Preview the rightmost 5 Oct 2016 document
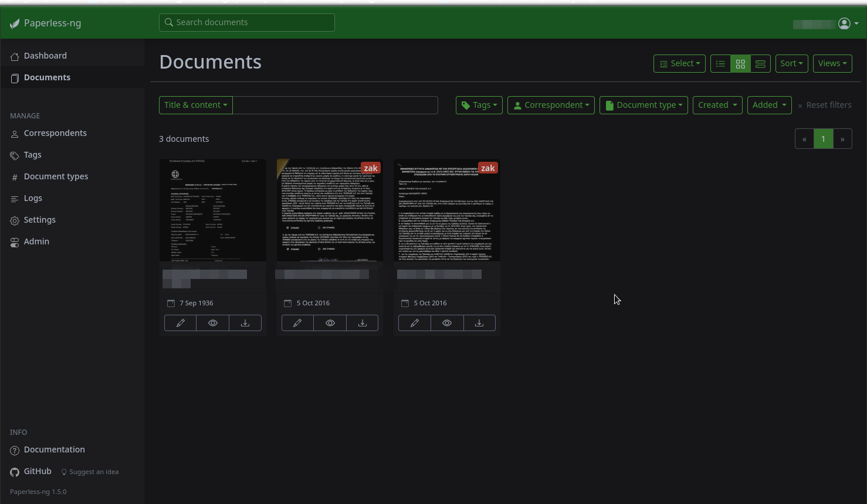This screenshot has height=504, width=867. click(x=447, y=323)
